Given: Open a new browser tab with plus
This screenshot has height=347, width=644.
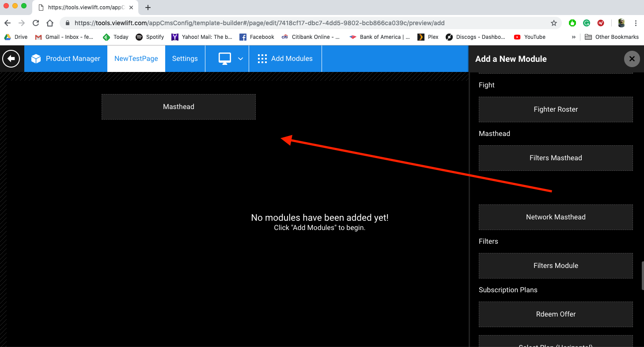Looking at the screenshot, I should click(148, 8).
